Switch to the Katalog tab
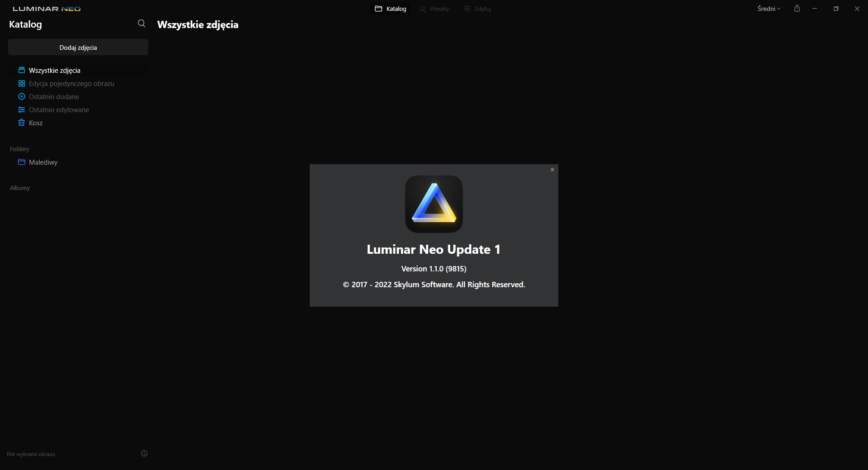 pyautogui.click(x=391, y=9)
